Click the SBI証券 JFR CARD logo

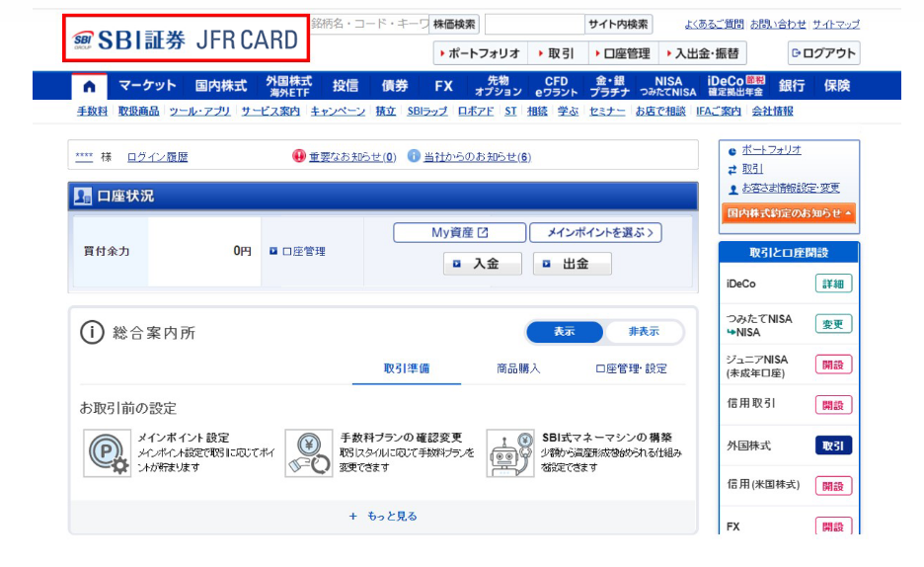click(x=186, y=39)
